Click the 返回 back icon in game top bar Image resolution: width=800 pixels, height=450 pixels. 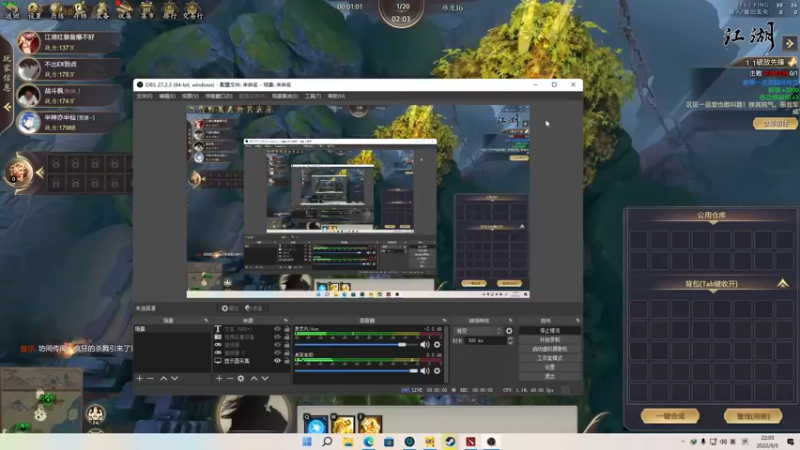[x=11, y=9]
